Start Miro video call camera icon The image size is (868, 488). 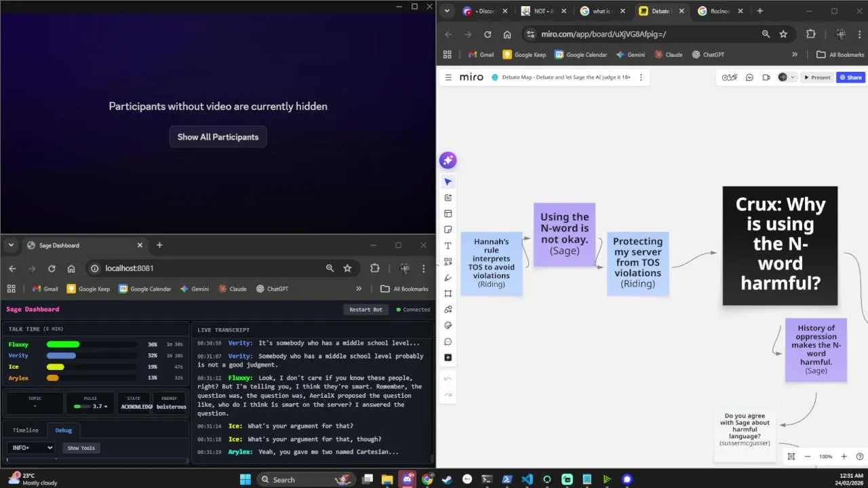[766, 77]
